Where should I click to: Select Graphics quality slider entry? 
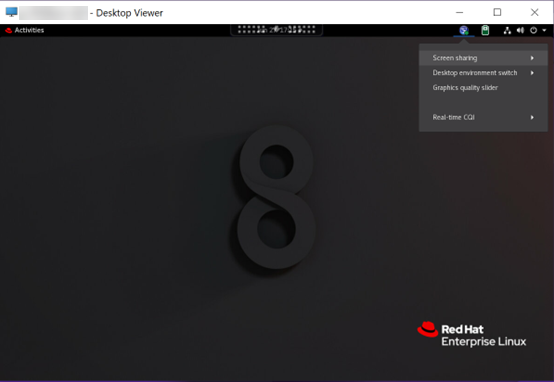click(x=483, y=88)
